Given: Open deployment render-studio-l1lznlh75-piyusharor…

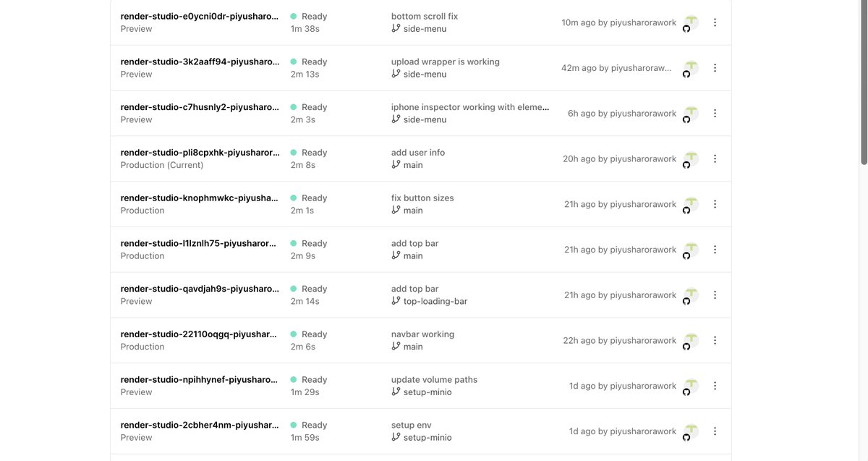Looking at the screenshot, I should click(200, 243).
